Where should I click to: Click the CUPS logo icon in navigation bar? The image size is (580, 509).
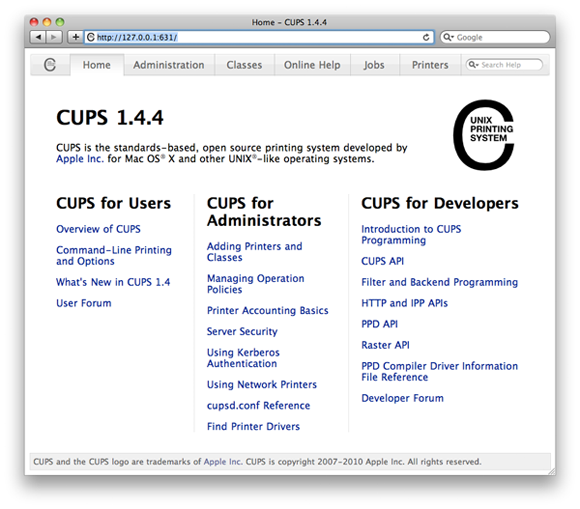[x=50, y=65]
